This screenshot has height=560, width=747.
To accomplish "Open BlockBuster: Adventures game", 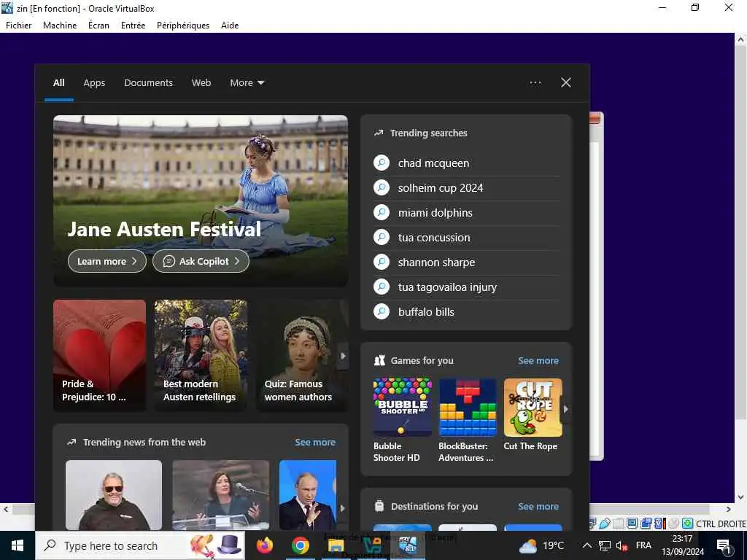I will 468,420.
